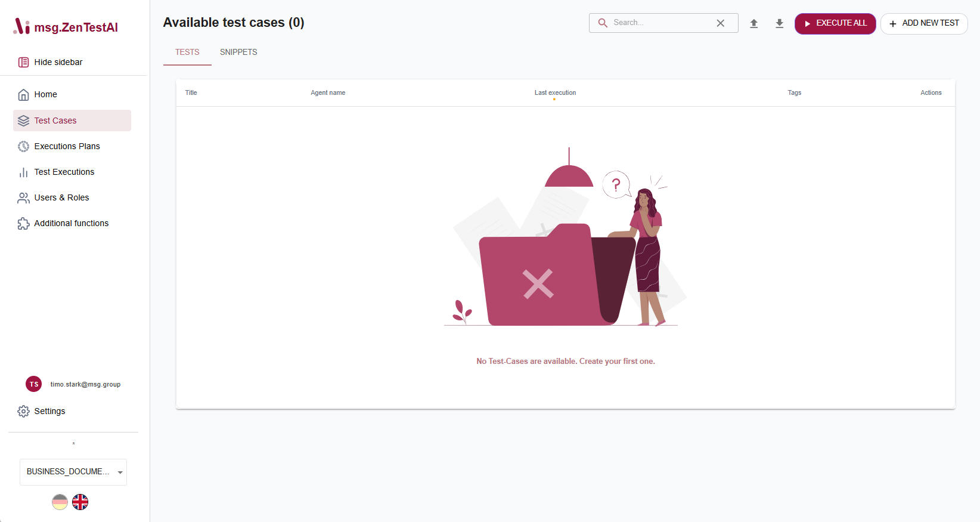Click the TS user avatar
Screen dimensions: 980x522
point(34,384)
